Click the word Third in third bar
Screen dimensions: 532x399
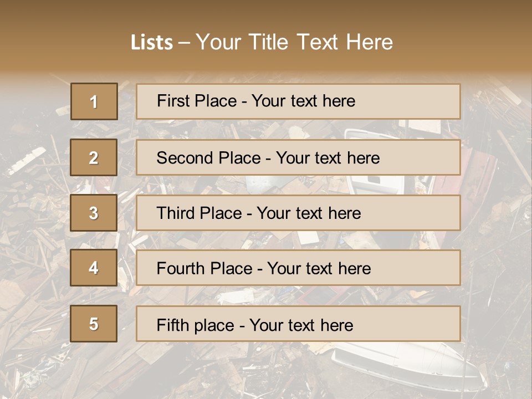[x=175, y=213]
